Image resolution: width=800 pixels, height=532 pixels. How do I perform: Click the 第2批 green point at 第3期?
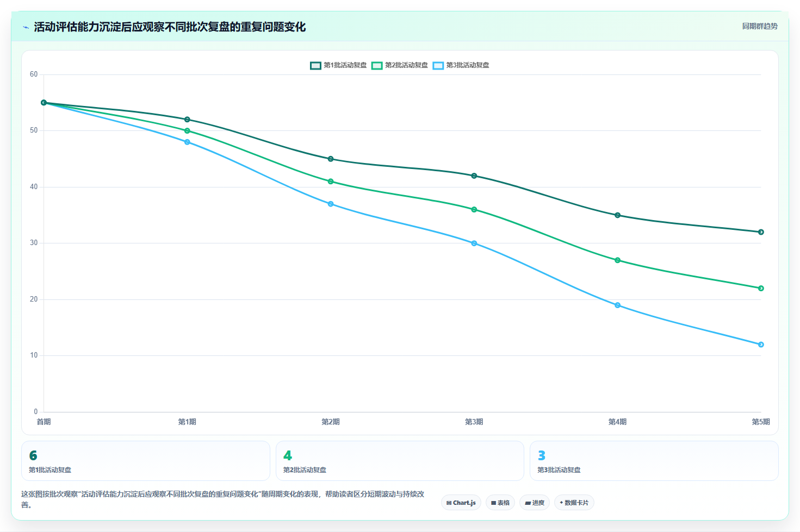[x=474, y=210]
